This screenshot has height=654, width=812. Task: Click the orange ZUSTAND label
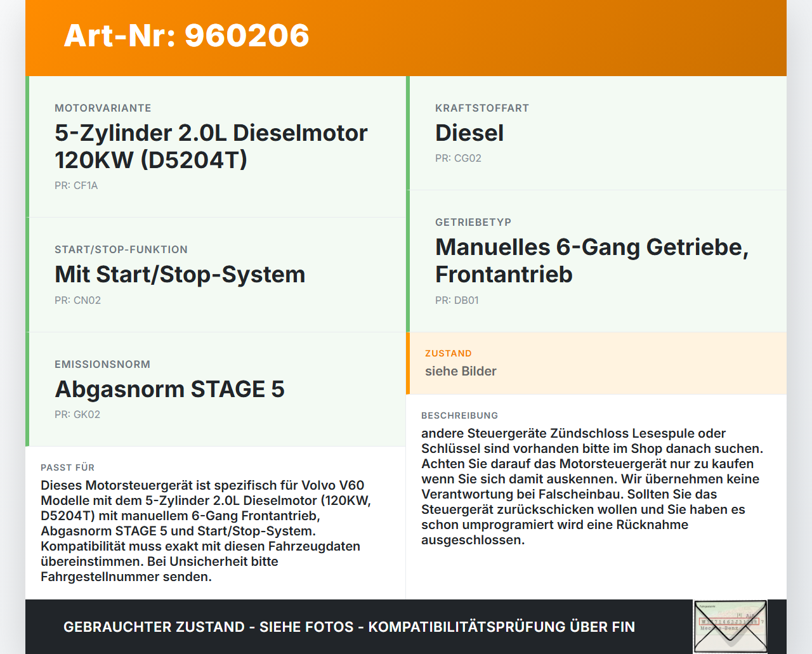(448, 353)
